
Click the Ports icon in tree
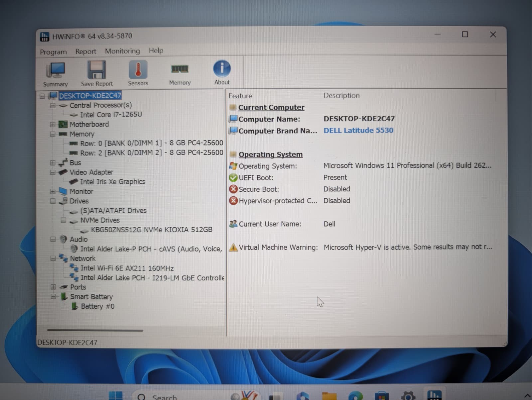tap(64, 287)
